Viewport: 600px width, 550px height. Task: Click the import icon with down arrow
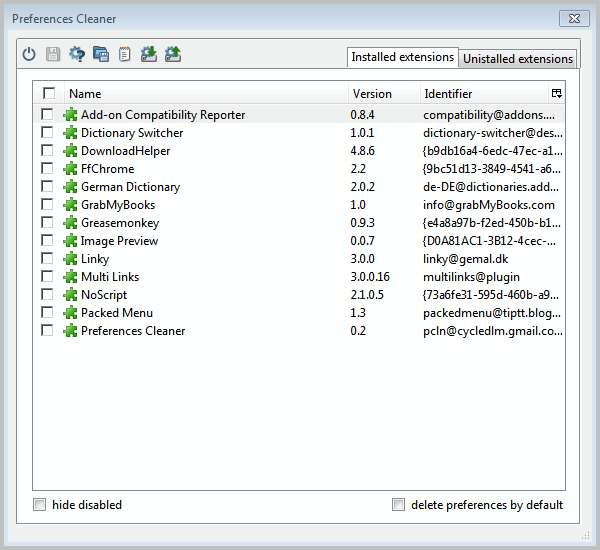point(149,55)
